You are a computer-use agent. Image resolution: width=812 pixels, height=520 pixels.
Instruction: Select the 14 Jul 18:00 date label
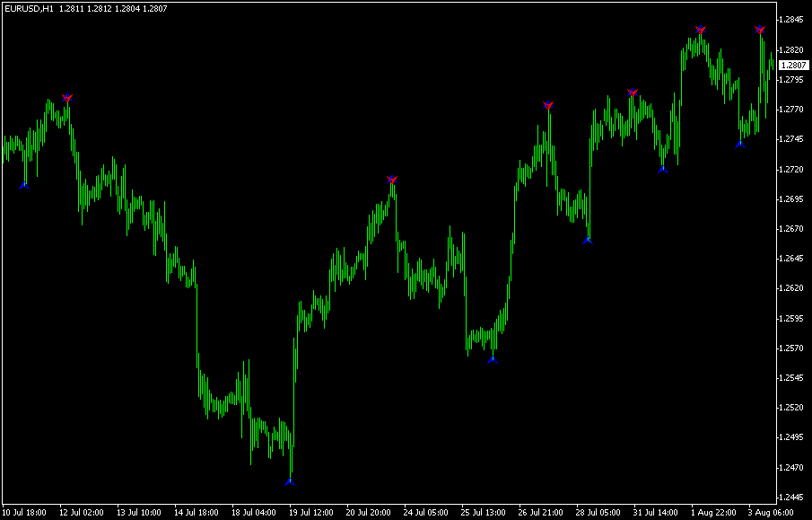[x=196, y=513]
